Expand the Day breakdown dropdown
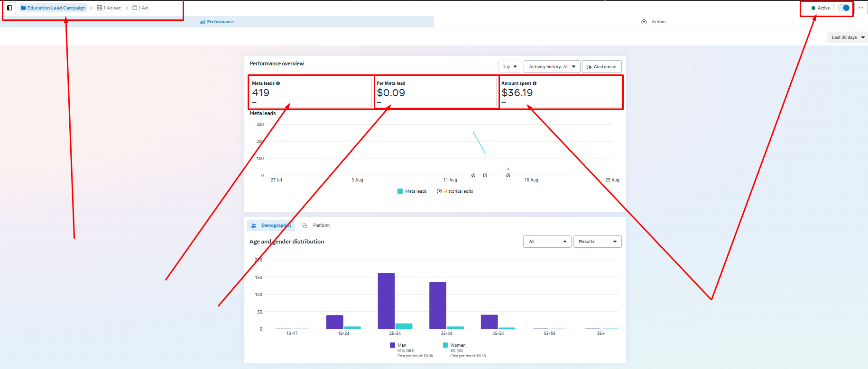868x369 pixels. (509, 67)
